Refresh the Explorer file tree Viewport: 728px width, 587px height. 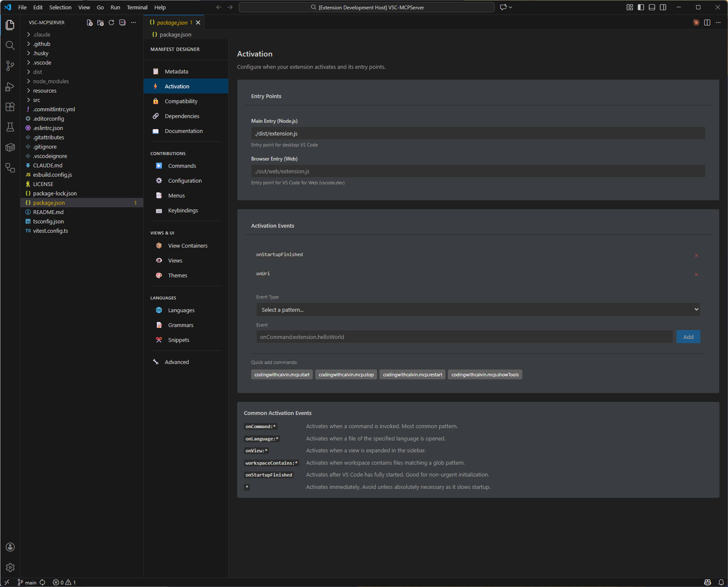click(111, 23)
